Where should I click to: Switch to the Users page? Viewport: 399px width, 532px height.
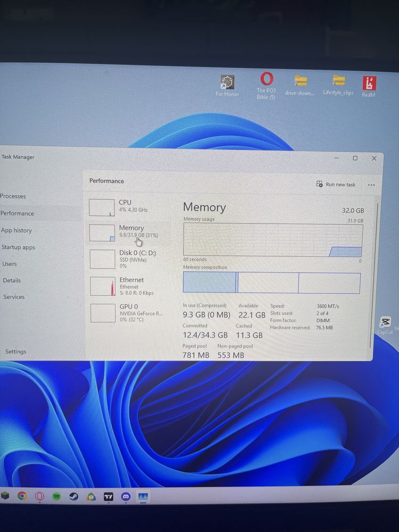(x=9, y=264)
